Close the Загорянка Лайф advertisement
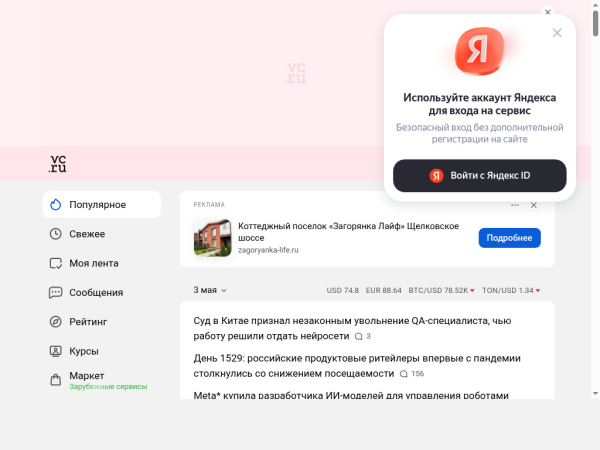The height and width of the screenshot is (450, 600). pos(533,205)
